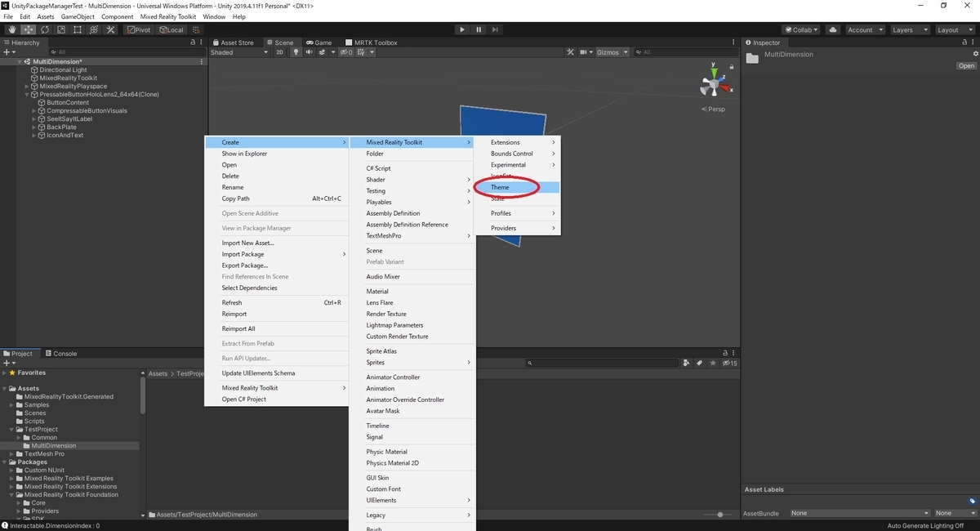Select the Move tool

pos(28,29)
